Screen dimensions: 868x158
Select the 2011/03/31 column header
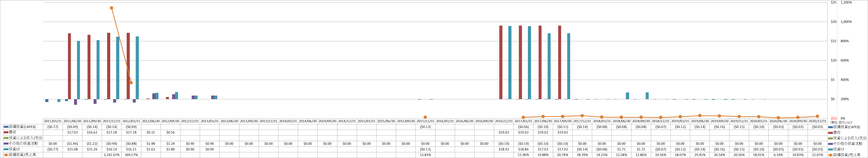click(53, 121)
